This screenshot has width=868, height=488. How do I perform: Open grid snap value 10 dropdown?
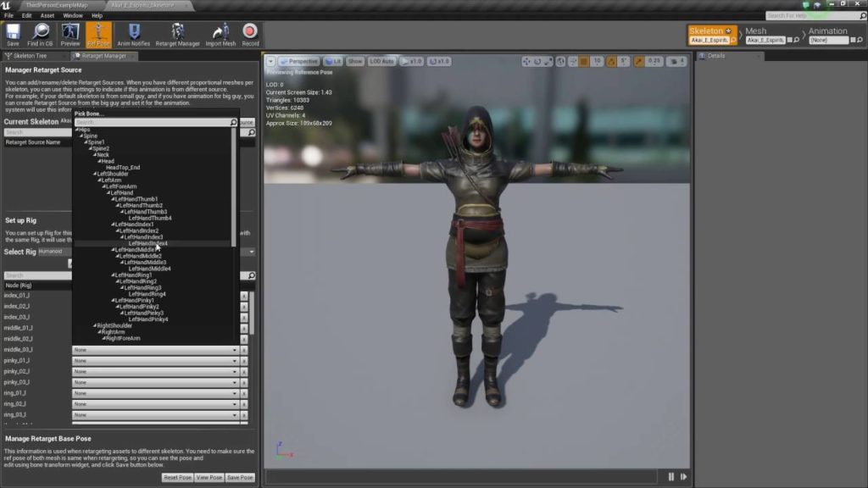[596, 61]
